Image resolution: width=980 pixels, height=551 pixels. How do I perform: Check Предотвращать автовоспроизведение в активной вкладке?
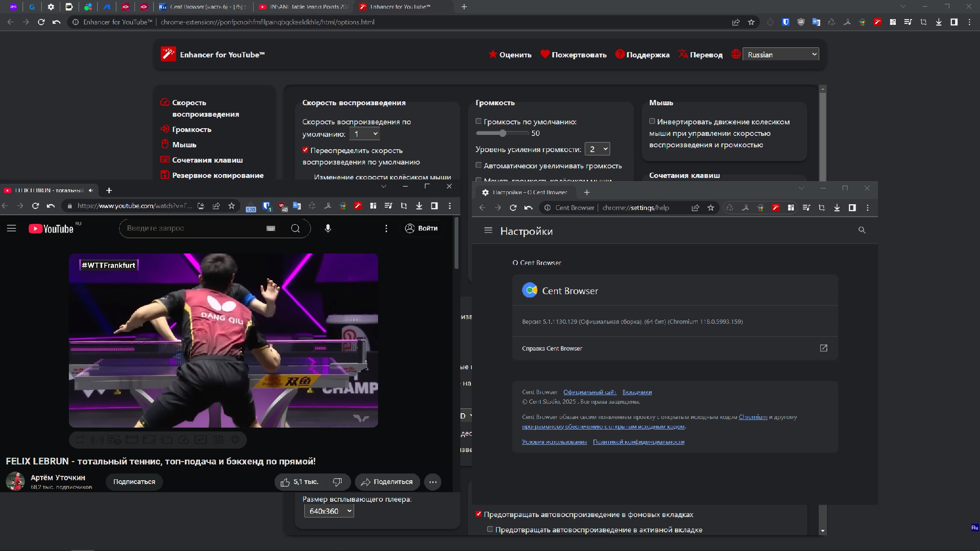(490, 529)
